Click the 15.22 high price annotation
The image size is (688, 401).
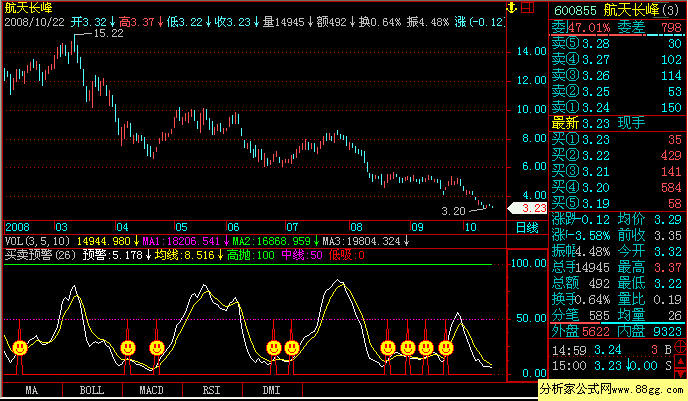[x=108, y=33]
